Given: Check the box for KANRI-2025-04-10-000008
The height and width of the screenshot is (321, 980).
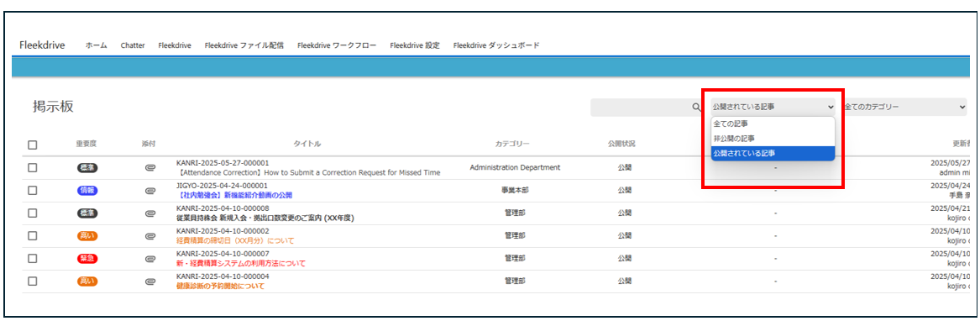Looking at the screenshot, I should (x=33, y=213).
